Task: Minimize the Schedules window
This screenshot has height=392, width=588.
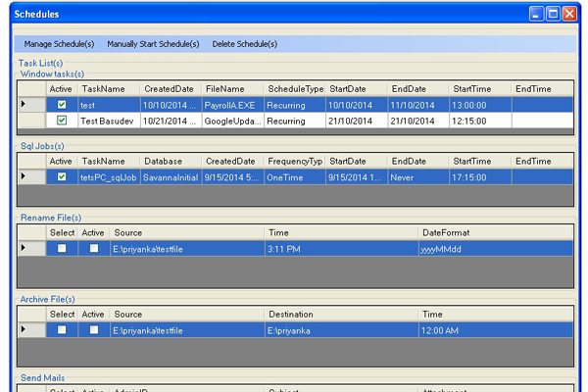Action: click(536, 14)
